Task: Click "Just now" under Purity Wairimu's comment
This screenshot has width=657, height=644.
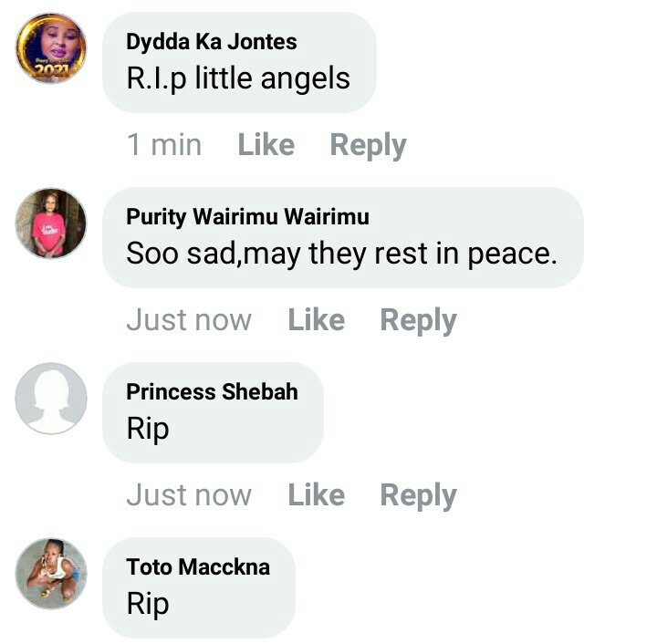Action: pos(189,320)
